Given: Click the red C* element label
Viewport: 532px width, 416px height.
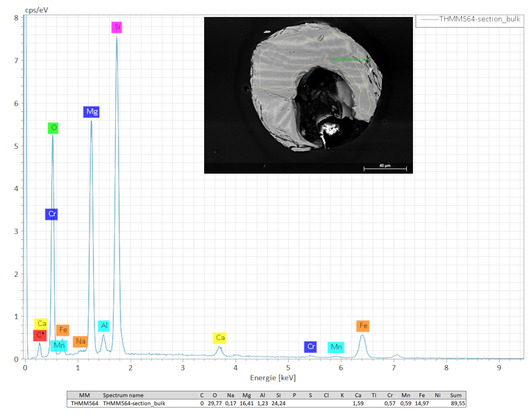Looking at the screenshot, I should coord(40,335).
